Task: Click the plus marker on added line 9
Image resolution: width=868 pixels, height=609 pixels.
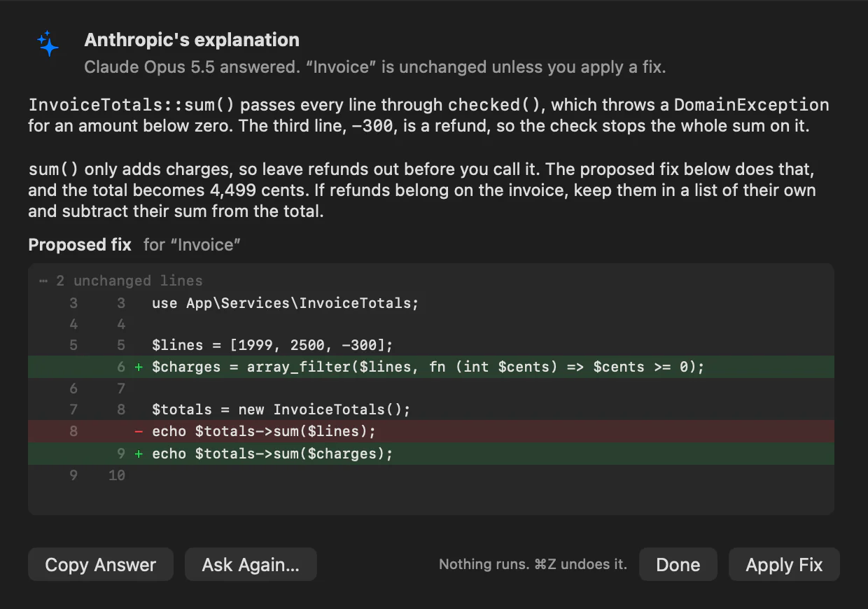Action: pyautogui.click(x=139, y=454)
